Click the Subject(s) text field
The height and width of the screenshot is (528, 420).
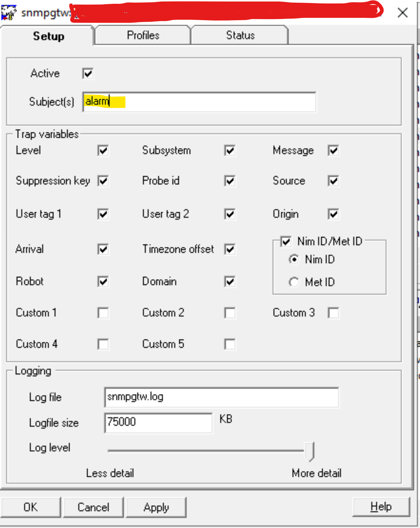click(x=199, y=102)
